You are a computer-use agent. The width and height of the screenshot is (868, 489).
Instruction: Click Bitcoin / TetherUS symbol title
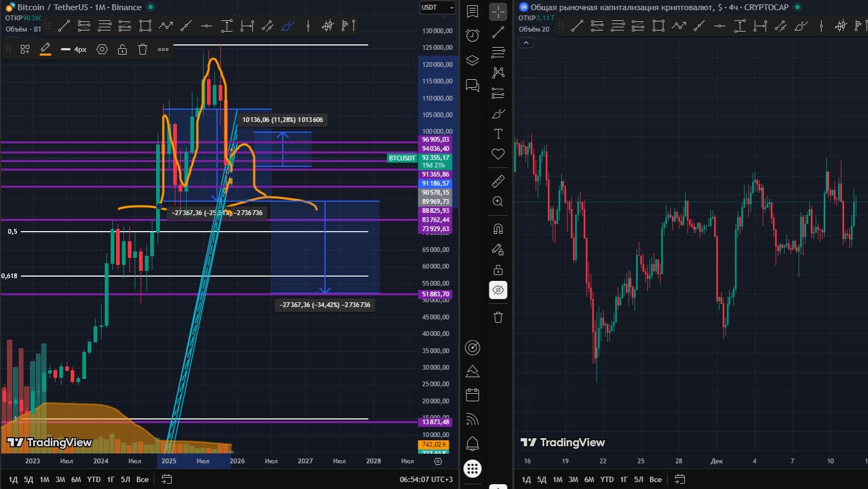click(x=79, y=7)
